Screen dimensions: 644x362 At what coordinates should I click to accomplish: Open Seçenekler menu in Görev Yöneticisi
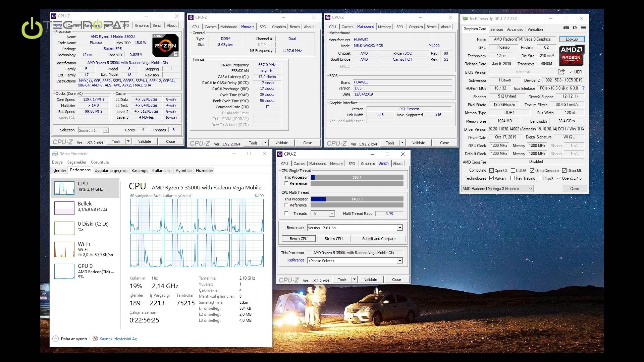pos(76,162)
